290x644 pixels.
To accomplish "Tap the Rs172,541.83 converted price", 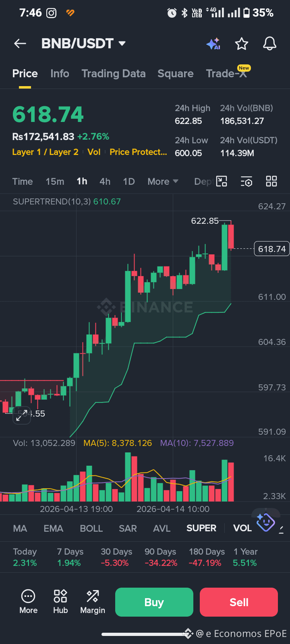I will [x=43, y=137].
